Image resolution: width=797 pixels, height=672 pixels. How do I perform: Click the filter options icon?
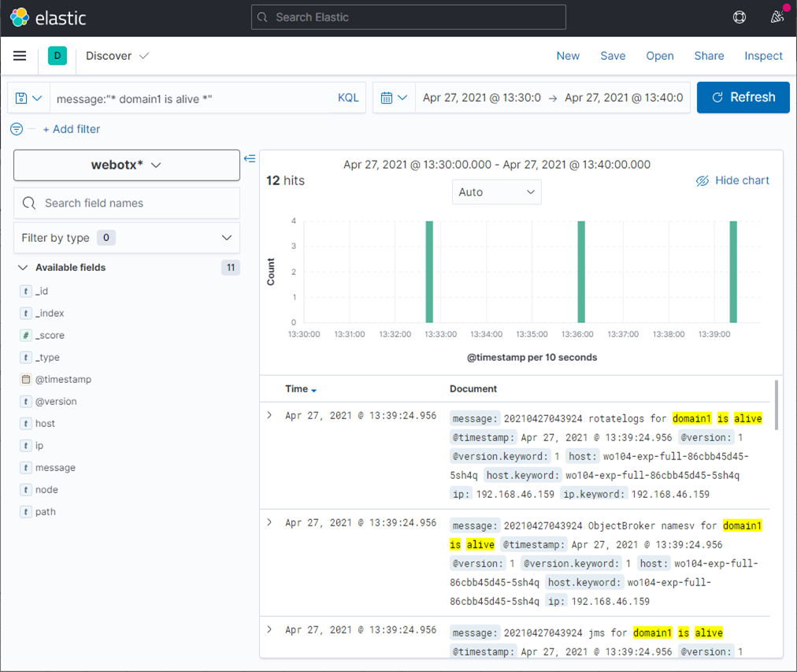(x=17, y=129)
